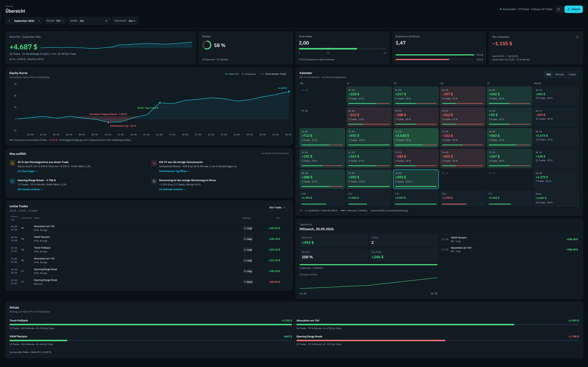
Task: Click the Import button
Action: coord(574,9)
